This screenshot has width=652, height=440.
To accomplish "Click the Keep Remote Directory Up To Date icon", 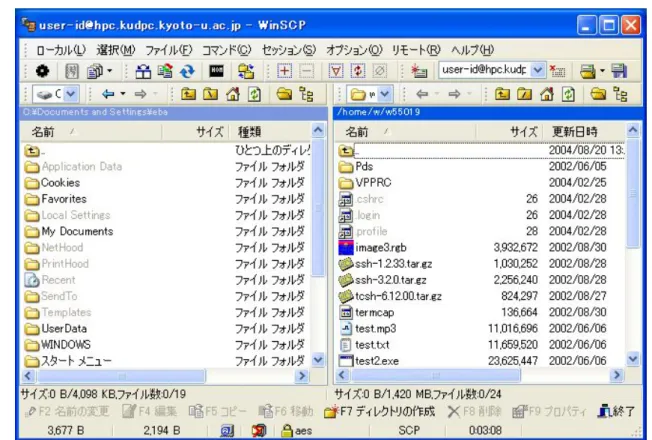I will coord(165,71).
